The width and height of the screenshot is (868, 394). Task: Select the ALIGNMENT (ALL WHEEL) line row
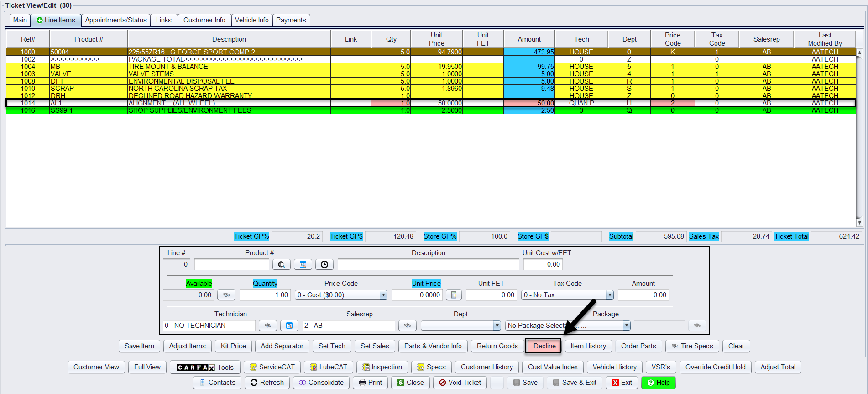[228, 103]
